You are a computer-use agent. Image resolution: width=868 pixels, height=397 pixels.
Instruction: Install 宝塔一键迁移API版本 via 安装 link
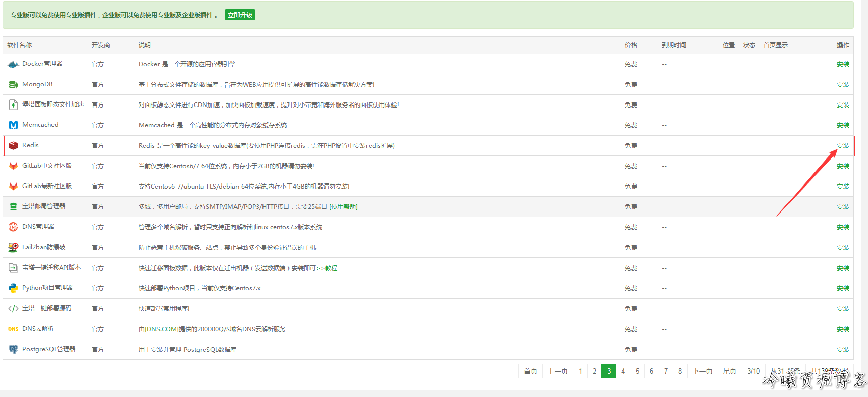click(x=843, y=268)
